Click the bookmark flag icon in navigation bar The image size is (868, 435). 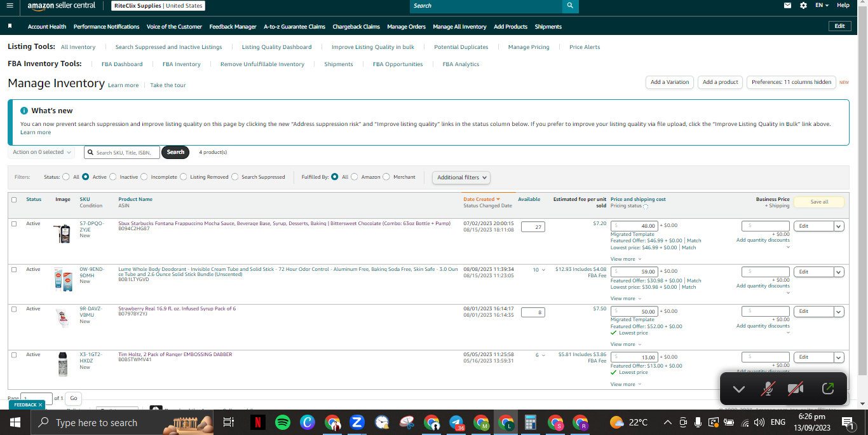tap(10, 26)
